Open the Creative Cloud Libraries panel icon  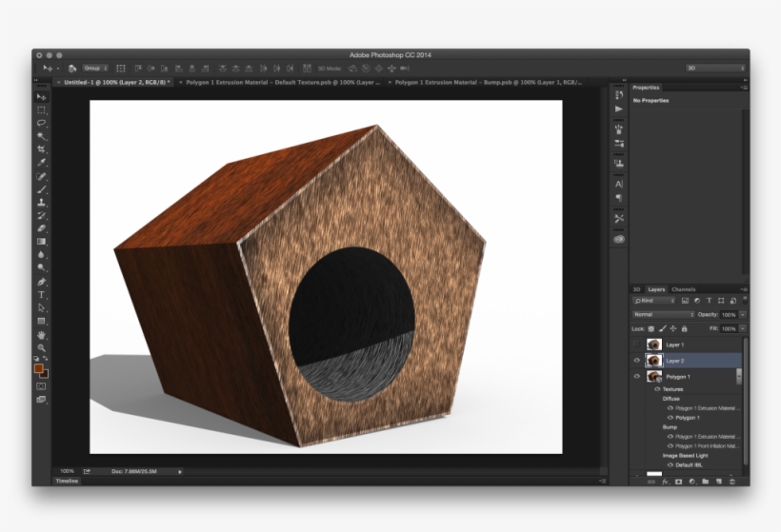619,240
